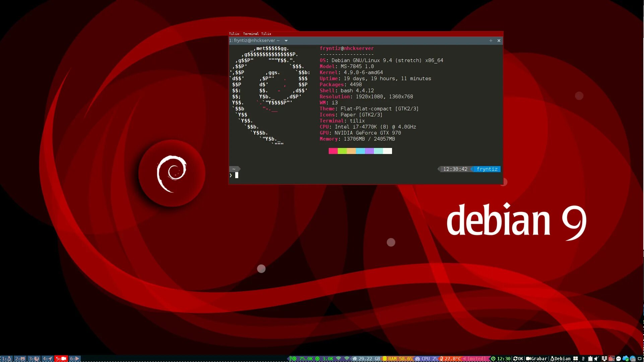This screenshot has width=644, height=362.
Task: Click the blue round calendar tray icon
Action: (x=633, y=359)
